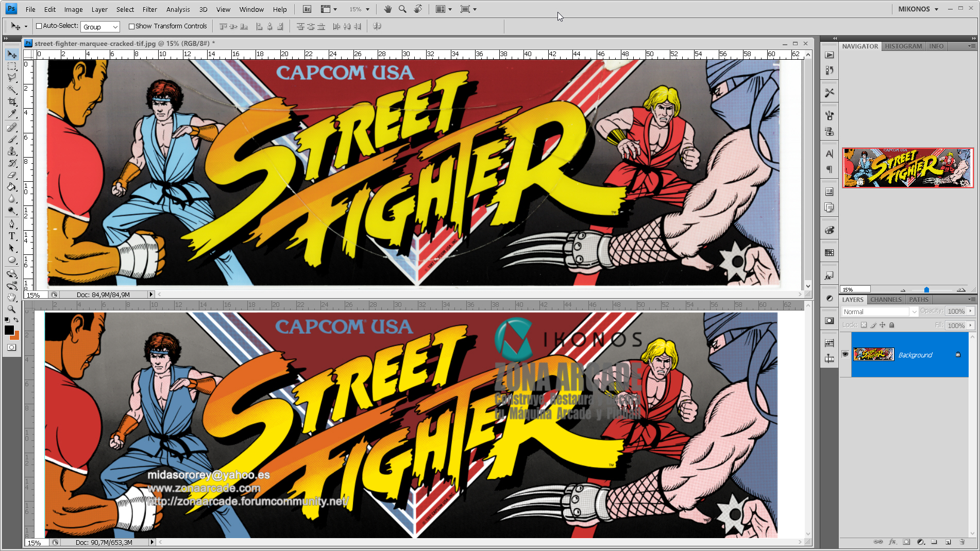Viewport: 980px width, 551px height.
Task: Open the MIKONOS workspace switcher
Action: click(918, 9)
